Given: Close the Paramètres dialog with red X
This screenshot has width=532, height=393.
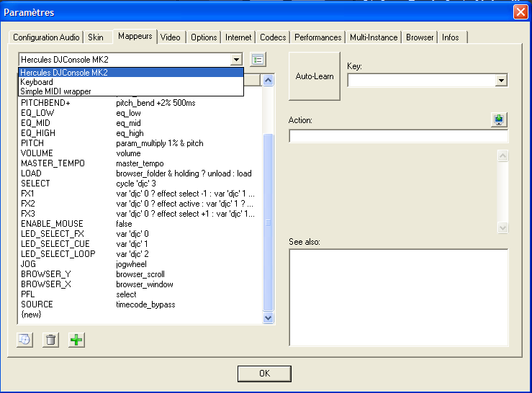Looking at the screenshot, I should click(x=520, y=12).
